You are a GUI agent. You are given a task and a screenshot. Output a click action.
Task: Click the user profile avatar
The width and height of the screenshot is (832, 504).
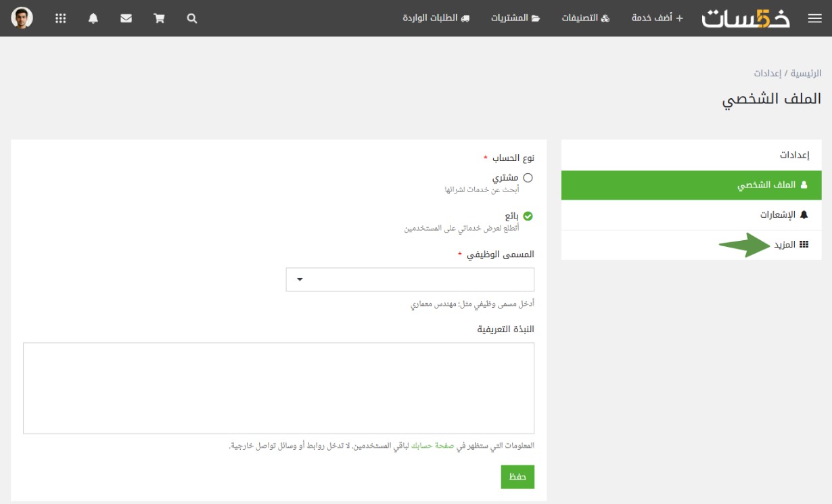22,18
